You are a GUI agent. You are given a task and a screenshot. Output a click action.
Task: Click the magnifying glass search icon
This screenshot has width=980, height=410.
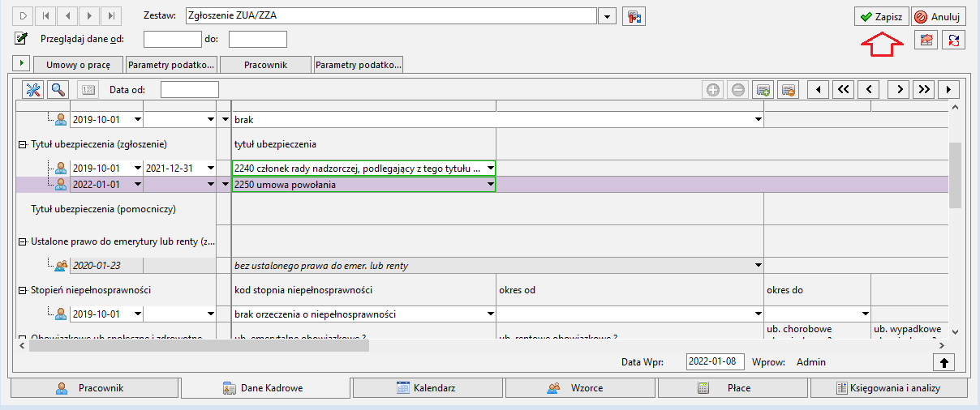click(58, 90)
